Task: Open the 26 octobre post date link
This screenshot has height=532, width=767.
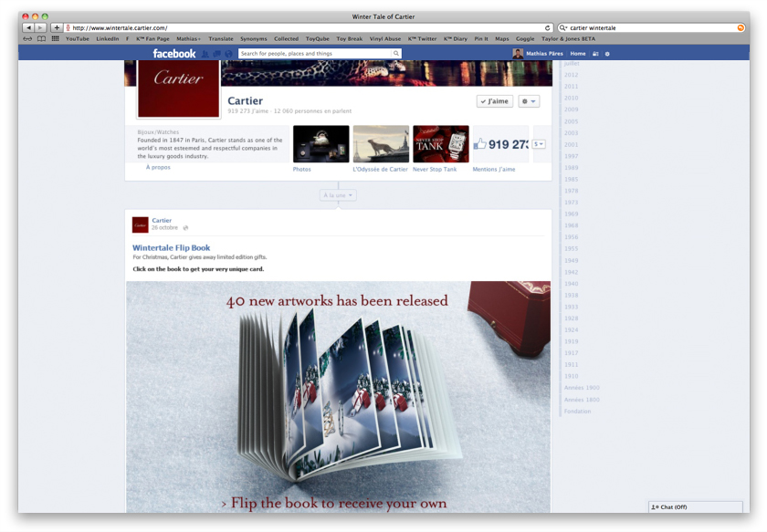Action: point(165,228)
